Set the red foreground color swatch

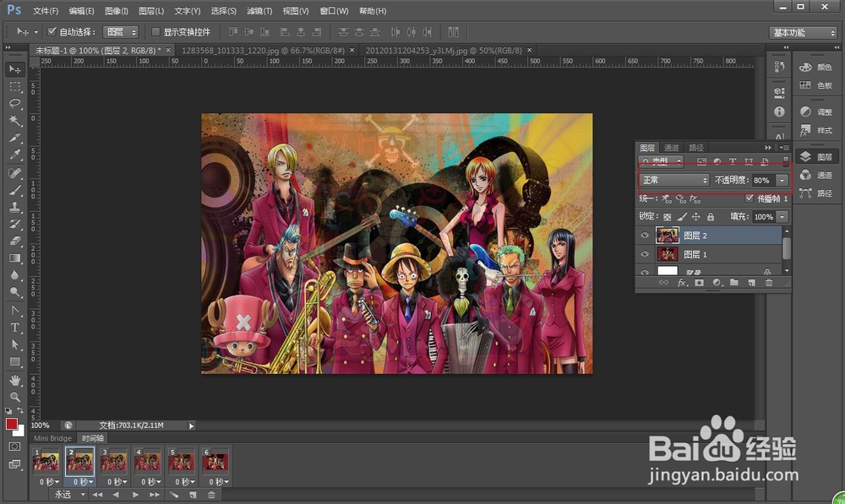click(11, 424)
